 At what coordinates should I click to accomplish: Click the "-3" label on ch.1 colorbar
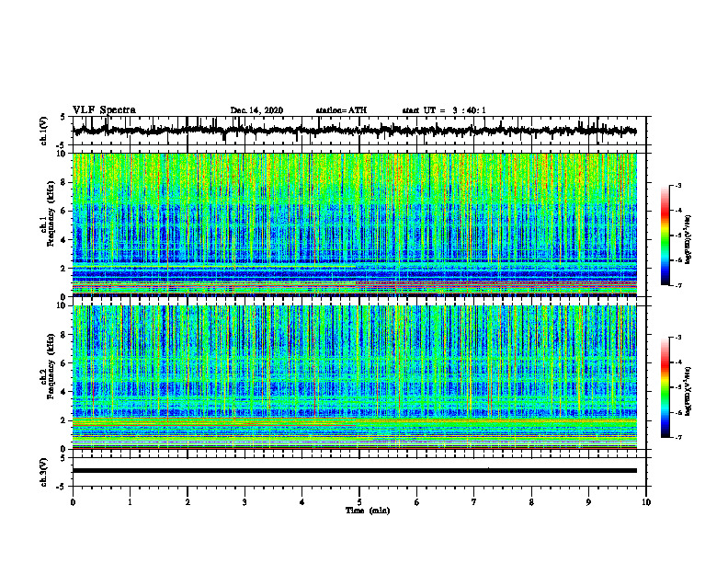point(677,185)
